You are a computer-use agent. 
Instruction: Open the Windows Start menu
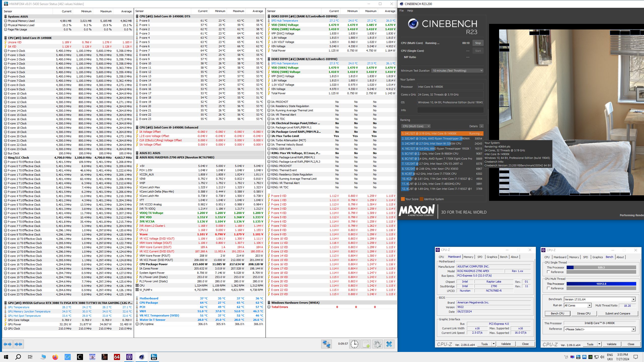click(6, 357)
